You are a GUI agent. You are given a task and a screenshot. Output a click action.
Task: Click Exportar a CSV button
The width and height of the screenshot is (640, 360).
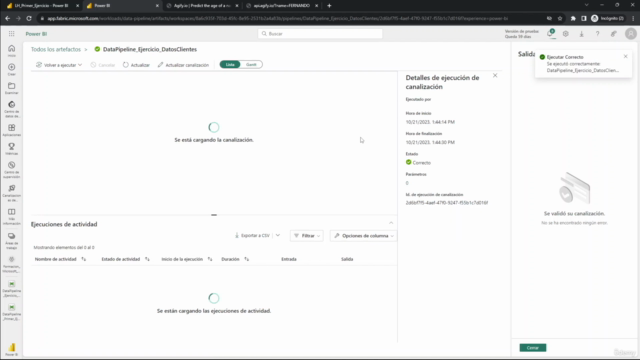point(252,236)
